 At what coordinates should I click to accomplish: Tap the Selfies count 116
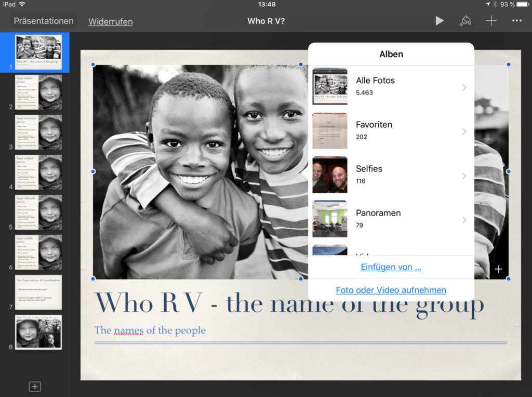(361, 181)
